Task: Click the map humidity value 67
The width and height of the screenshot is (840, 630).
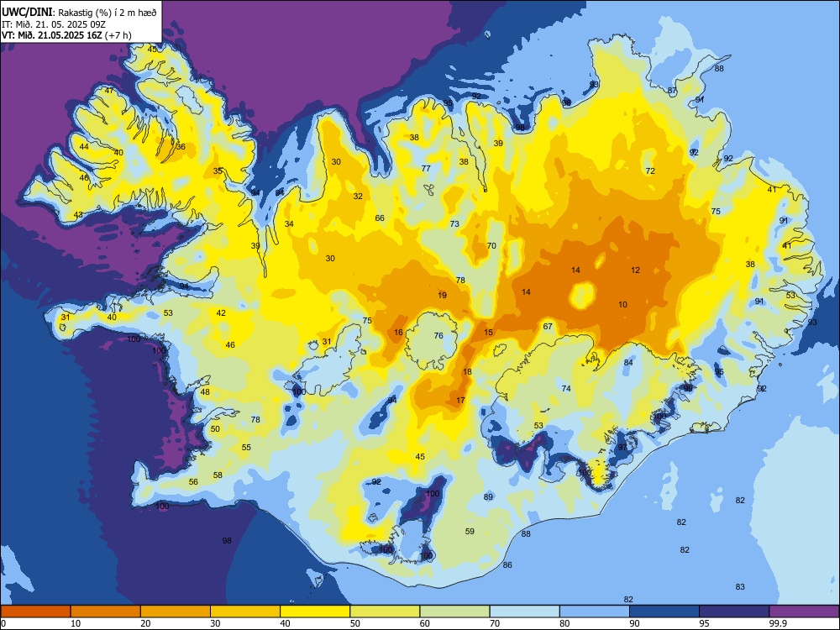Action: 548,326
